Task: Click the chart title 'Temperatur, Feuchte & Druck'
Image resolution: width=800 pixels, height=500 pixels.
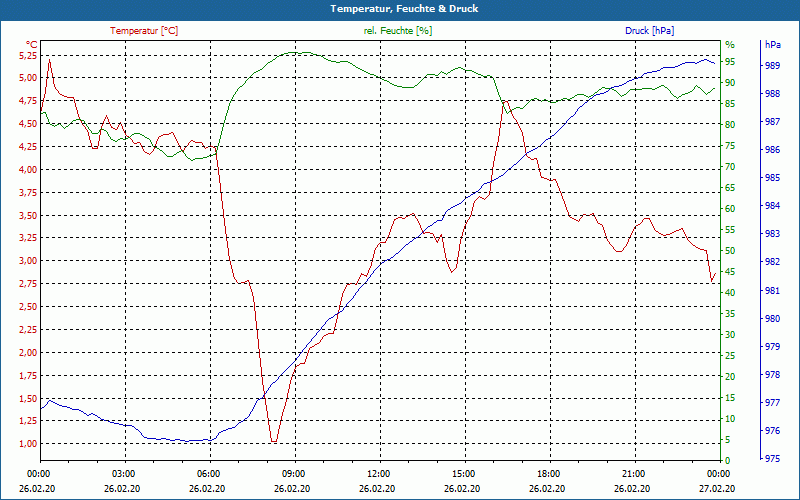Action: 404,9
